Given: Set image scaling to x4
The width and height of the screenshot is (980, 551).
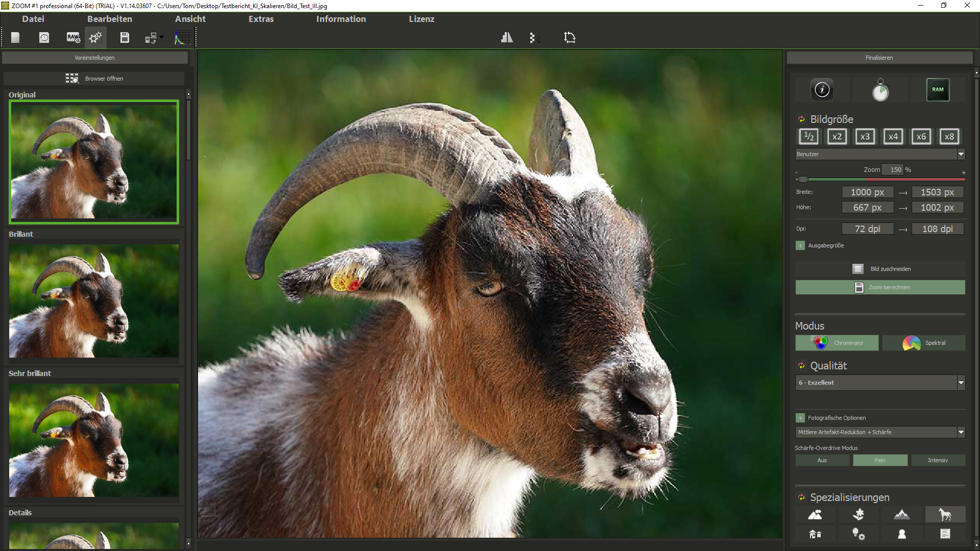Looking at the screenshot, I should [893, 137].
